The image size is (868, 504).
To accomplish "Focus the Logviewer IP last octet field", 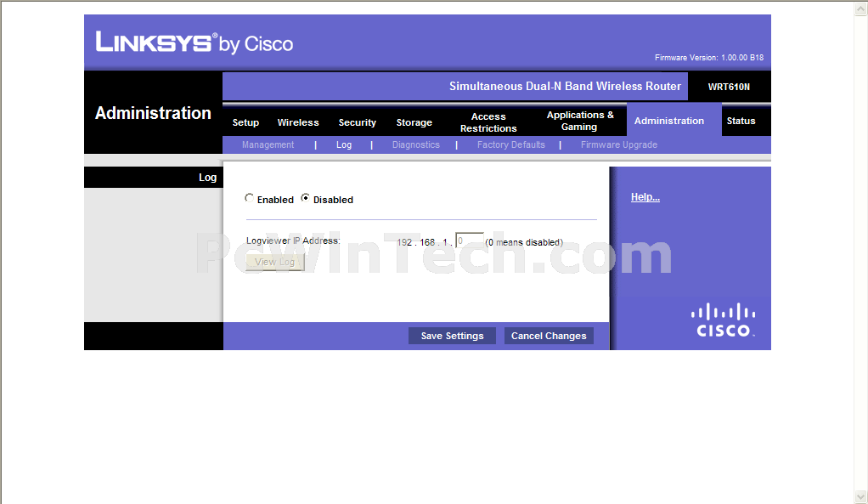I will [470, 241].
